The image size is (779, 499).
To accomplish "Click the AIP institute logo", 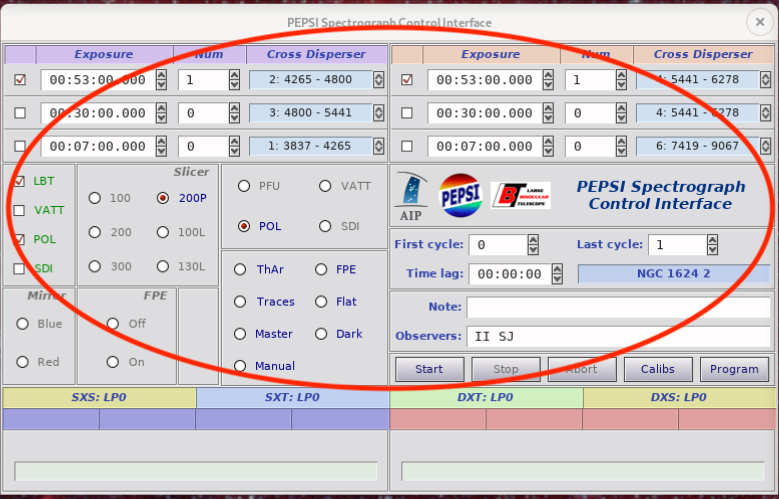I will (411, 196).
